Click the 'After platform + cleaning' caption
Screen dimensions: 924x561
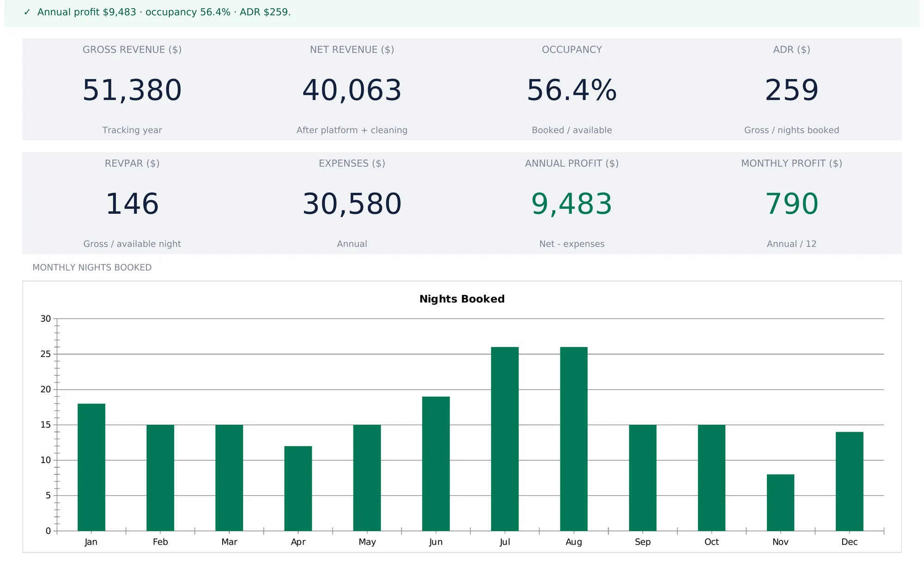[x=352, y=130]
